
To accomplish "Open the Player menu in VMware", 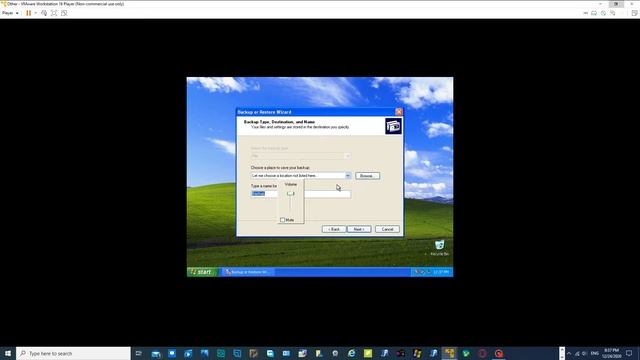I will [10, 13].
